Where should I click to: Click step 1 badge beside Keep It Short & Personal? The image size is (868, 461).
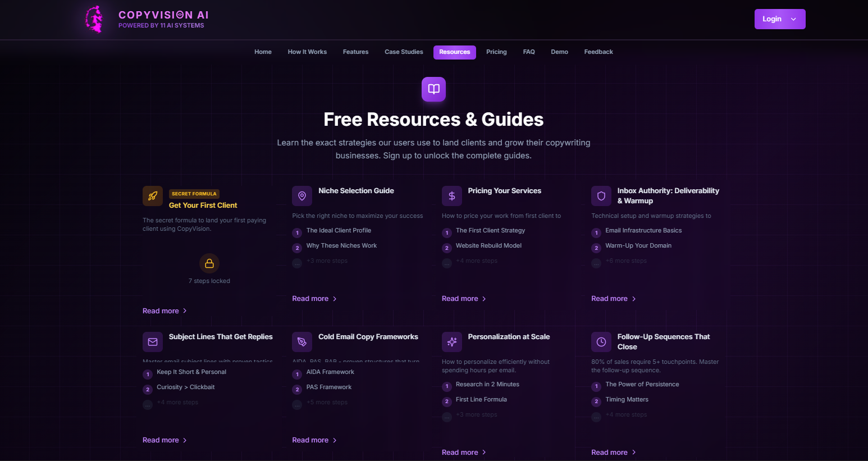tap(148, 375)
